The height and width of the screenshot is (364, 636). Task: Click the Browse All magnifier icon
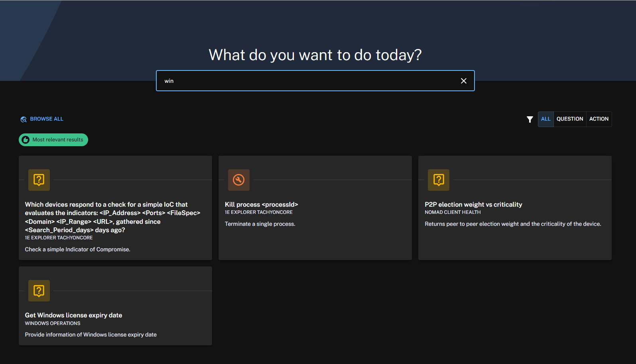coord(24,119)
